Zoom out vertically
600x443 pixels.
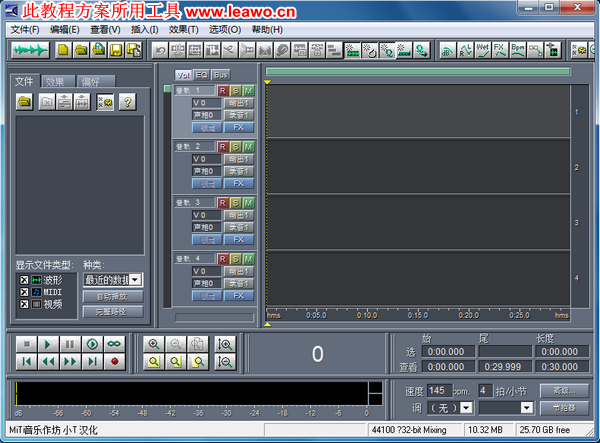click(x=225, y=362)
